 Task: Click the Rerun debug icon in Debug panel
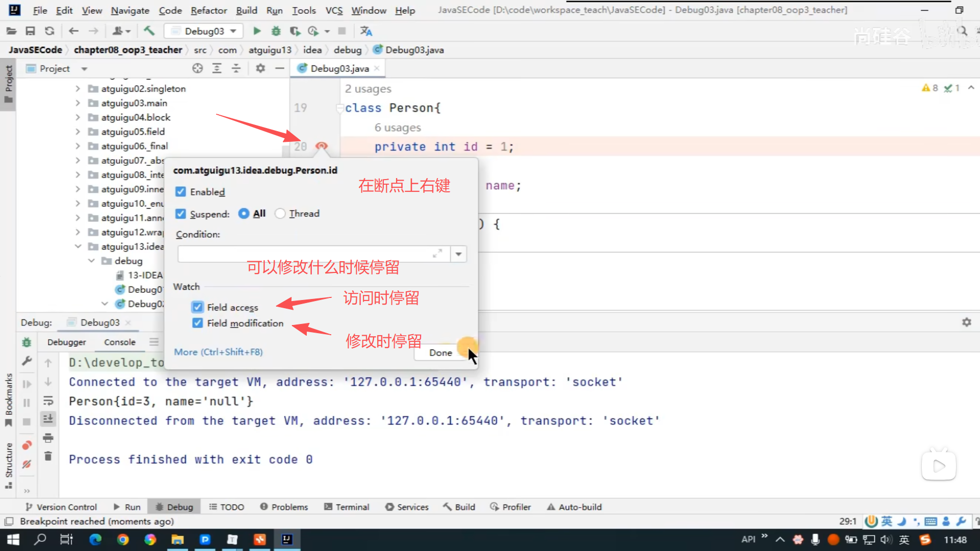pyautogui.click(x=27, y=342)
